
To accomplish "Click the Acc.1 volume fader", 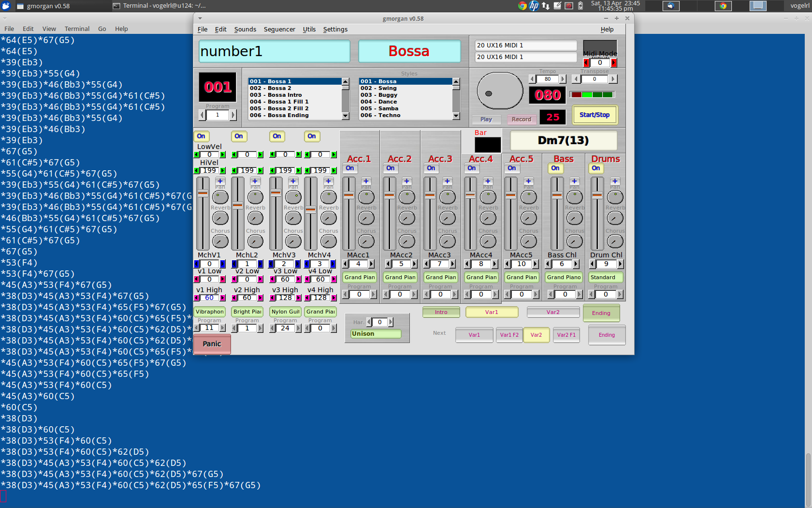I will pos(349,195).
